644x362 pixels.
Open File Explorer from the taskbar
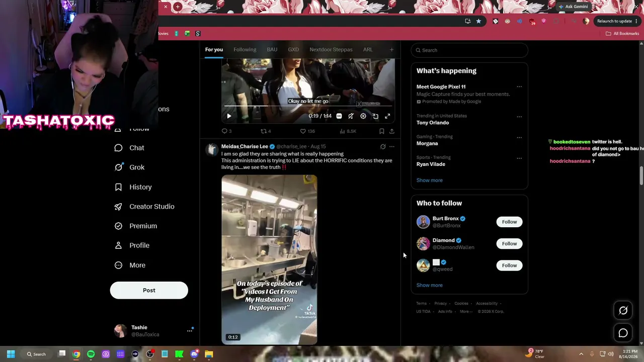[209, 354]
